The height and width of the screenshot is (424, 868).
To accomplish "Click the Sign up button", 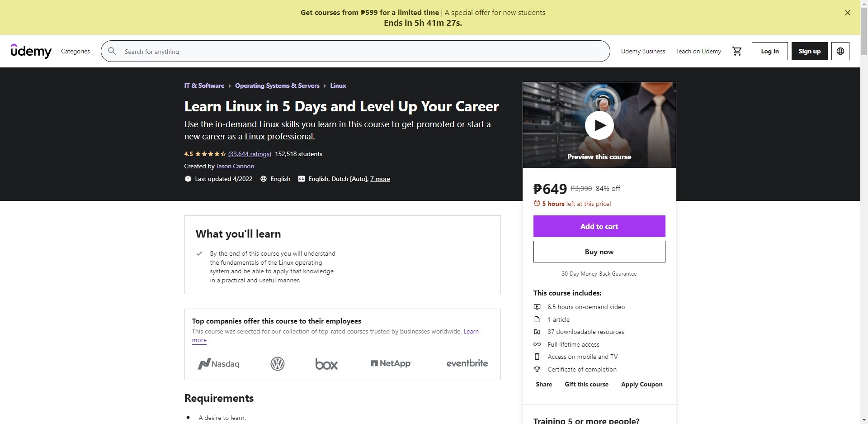I will pos(809,51).
